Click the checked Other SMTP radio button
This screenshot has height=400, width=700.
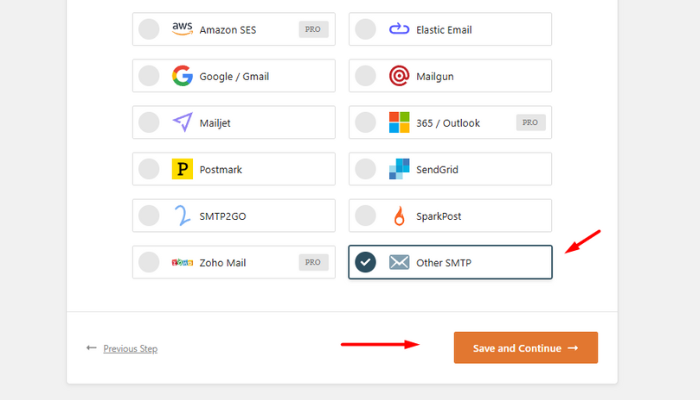[x=366, y=262]
